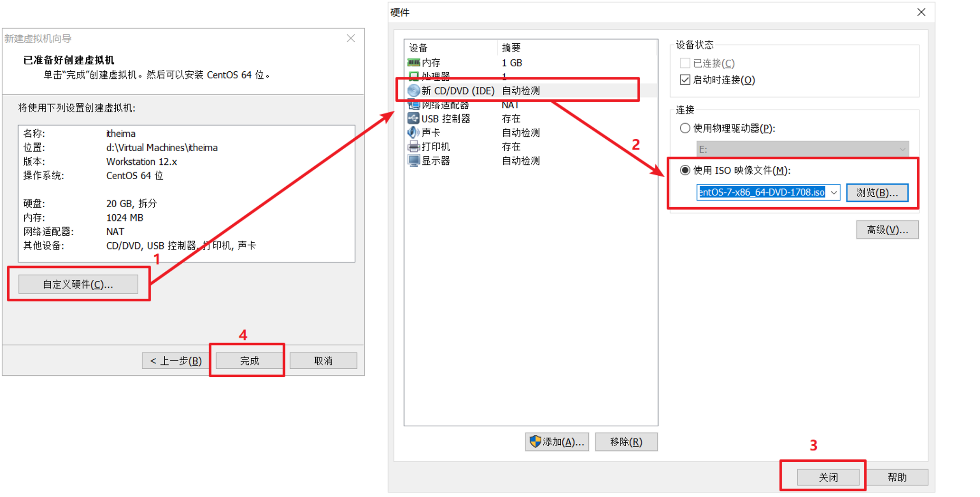Select the 网络适配器 row label
The height and width of the screenshot is (497, 980).
445,105
